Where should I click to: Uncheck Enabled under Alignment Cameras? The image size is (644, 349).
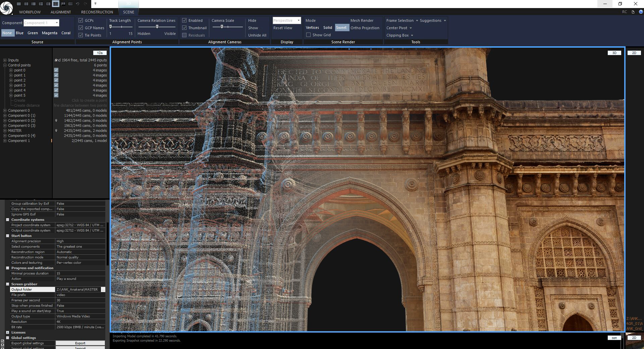pos(184,20)
